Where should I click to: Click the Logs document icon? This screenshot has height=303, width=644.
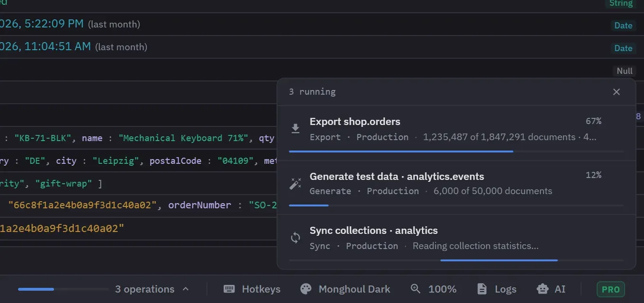(482, 289)
